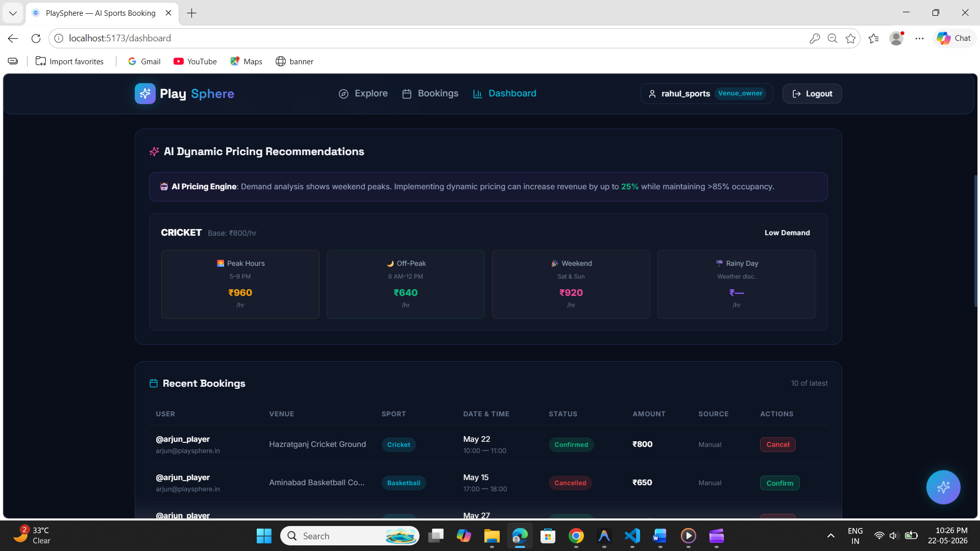Open the Gmail bookmark
The height and width of the screenshot is (551, 980).
pyautogui.click(x=144, y=61)
